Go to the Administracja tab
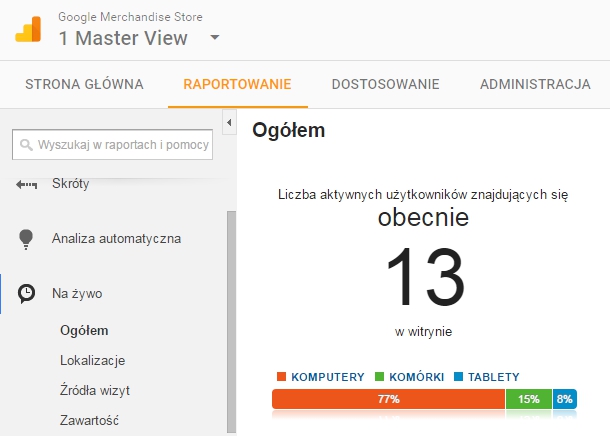This screenshot has width=610, height=436. [534, 84]
